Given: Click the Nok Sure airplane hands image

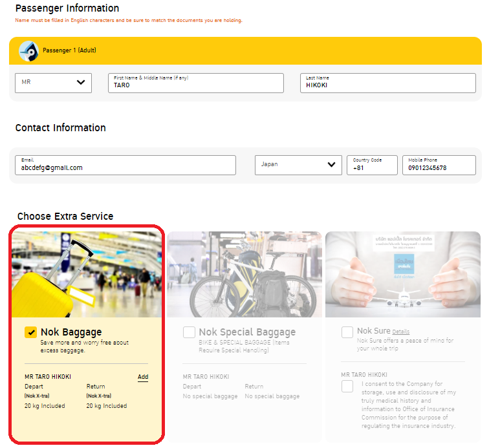Looking at the screenshot, I should [x=403, y=274].
